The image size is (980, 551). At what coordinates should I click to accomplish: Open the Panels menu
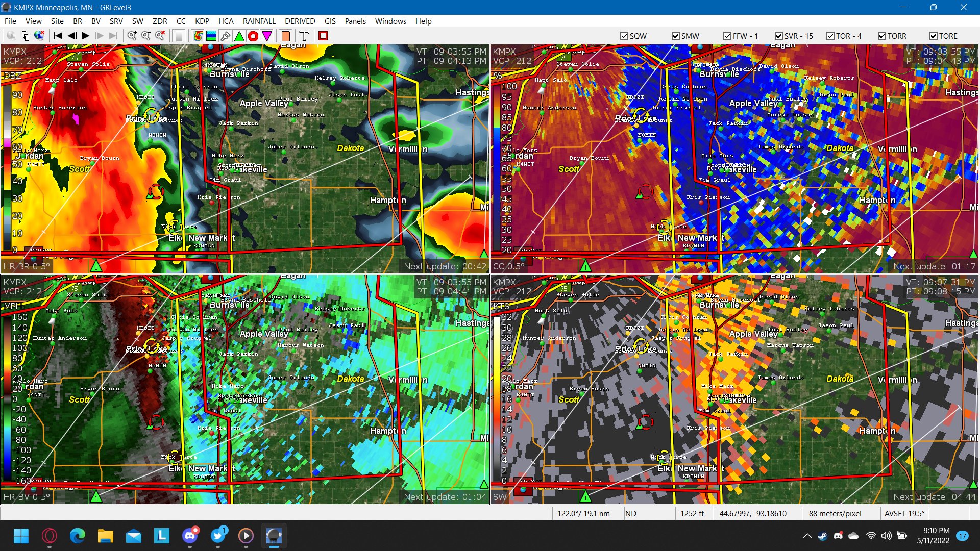click(355, 21)
